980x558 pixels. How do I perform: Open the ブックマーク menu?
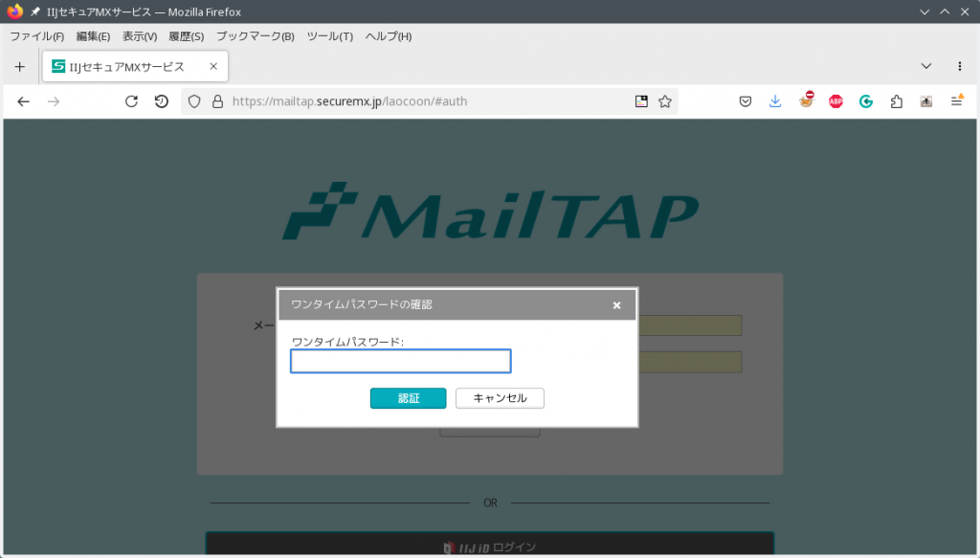click(255, 35)
